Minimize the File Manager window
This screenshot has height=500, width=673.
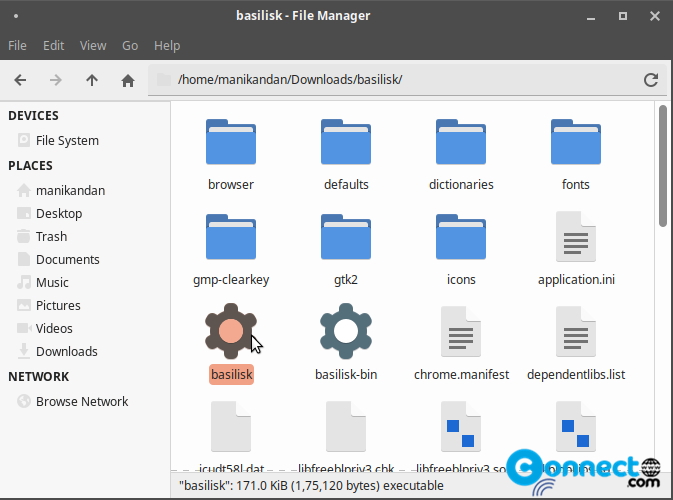coord(591,16)
